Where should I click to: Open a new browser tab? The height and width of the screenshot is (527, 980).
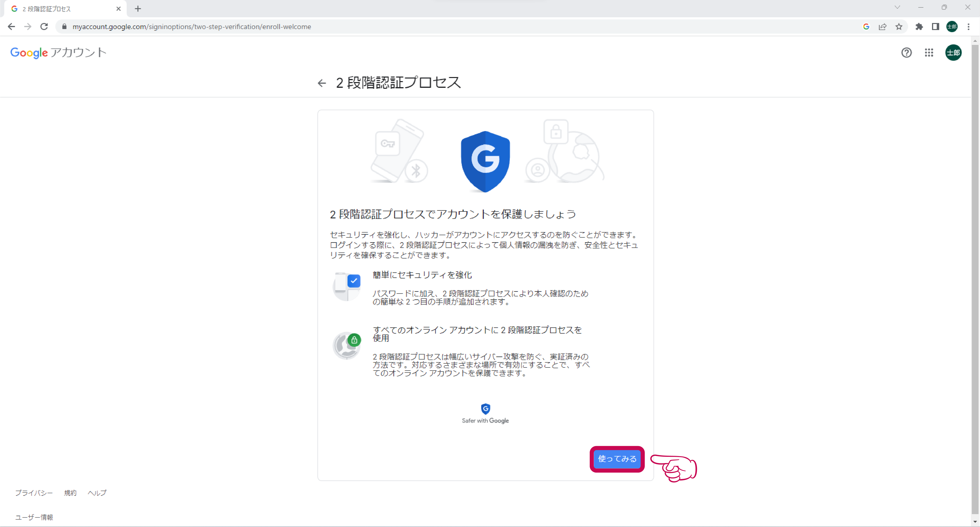[x=138, y=9]
